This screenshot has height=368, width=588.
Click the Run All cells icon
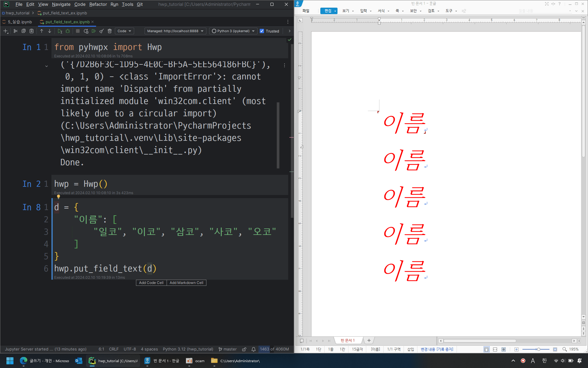94,31
